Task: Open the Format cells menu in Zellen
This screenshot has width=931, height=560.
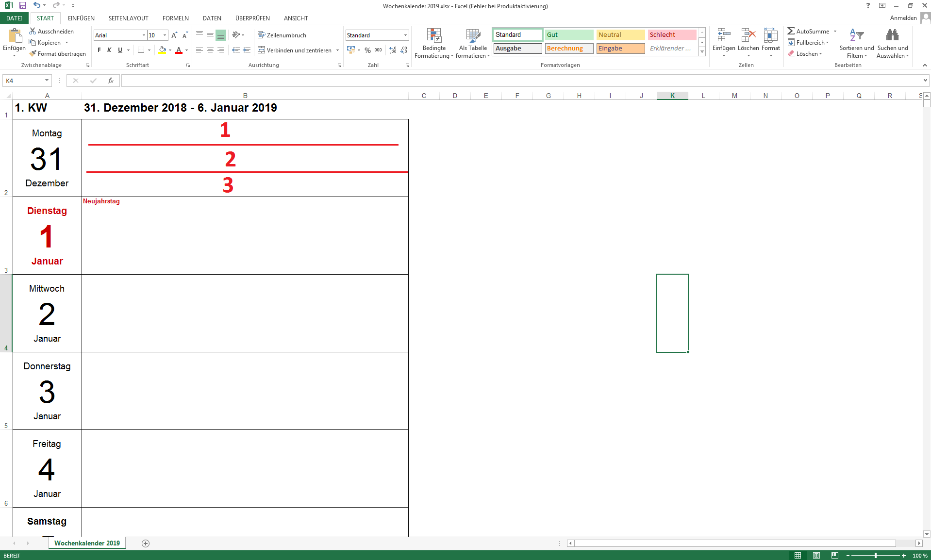Action: (x=770, y=43)
